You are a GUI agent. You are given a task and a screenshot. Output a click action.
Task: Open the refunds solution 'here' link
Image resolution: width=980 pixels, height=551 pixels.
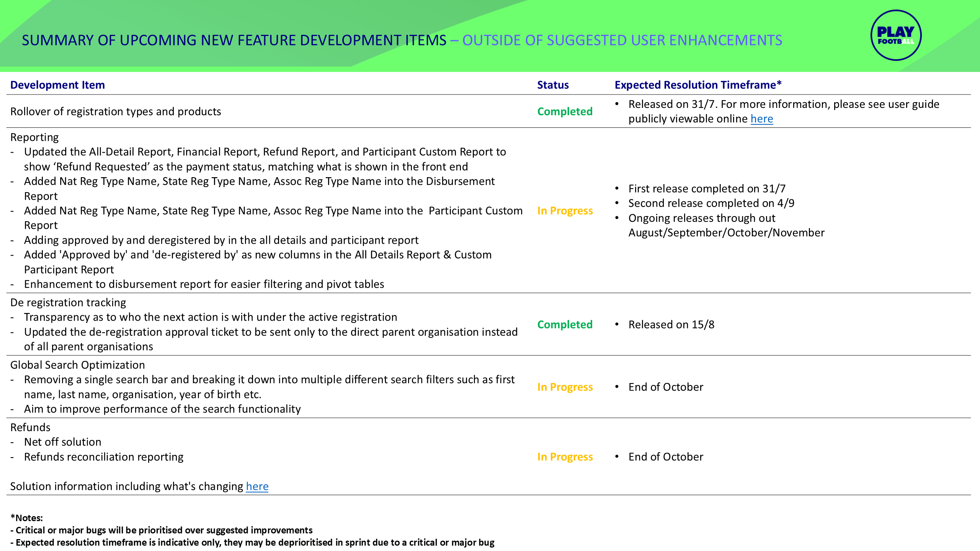click(x=257, y=486)
